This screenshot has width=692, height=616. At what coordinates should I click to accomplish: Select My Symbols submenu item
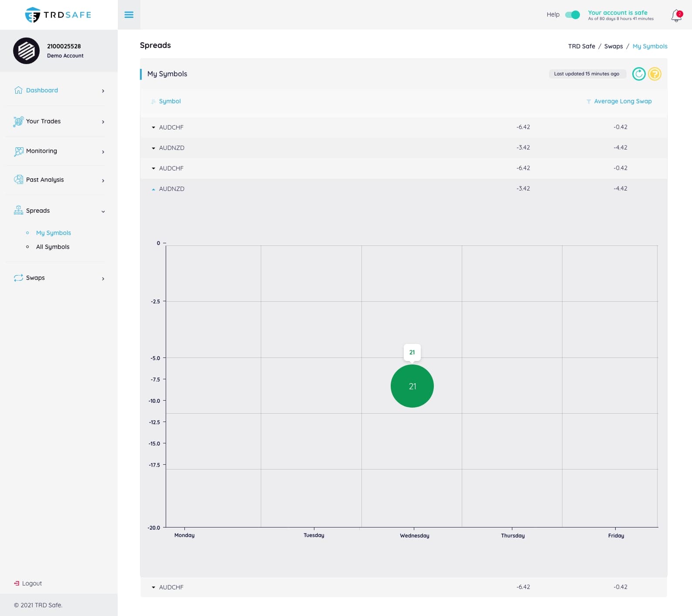[x=54, y=233]
